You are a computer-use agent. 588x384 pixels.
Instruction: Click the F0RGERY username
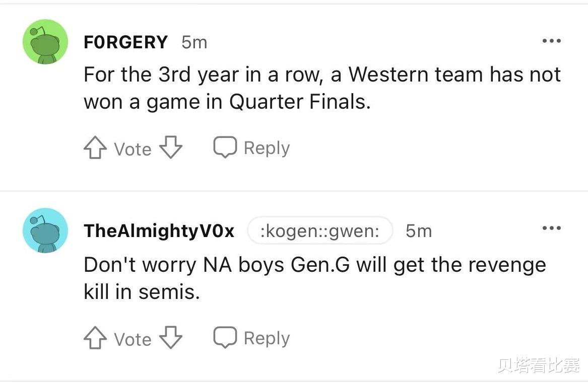(125, 42)
